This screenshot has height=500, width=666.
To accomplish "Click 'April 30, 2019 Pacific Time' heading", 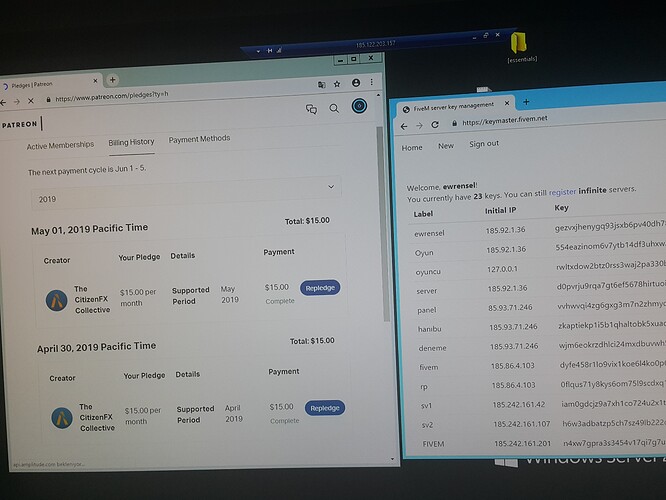I will [96, 347].
